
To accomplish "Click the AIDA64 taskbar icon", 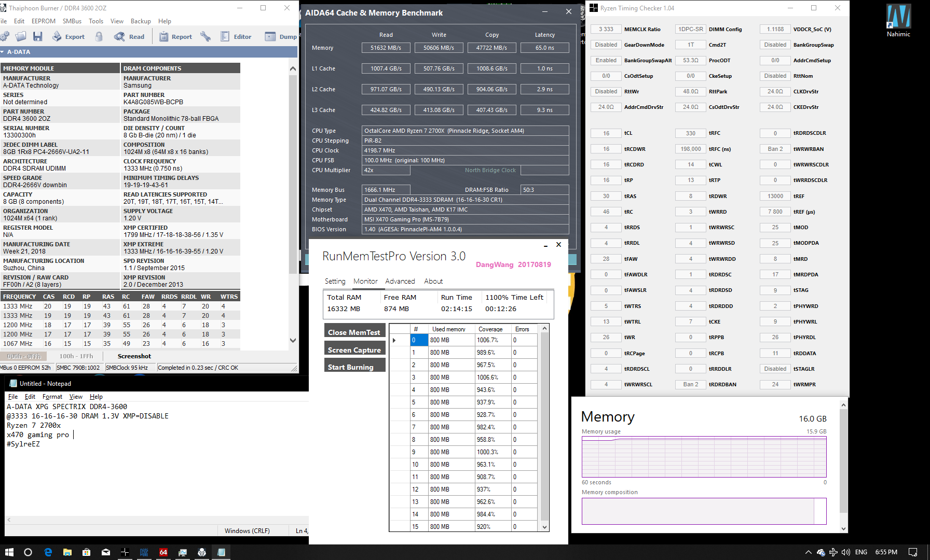I will (x=163, y=552).
